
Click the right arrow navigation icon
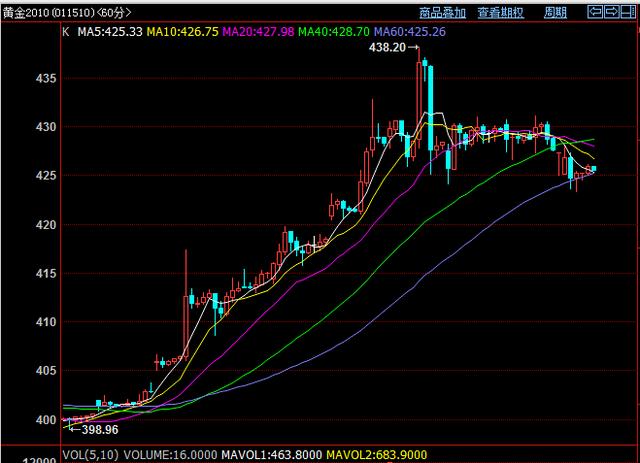(x=611, y=12)
